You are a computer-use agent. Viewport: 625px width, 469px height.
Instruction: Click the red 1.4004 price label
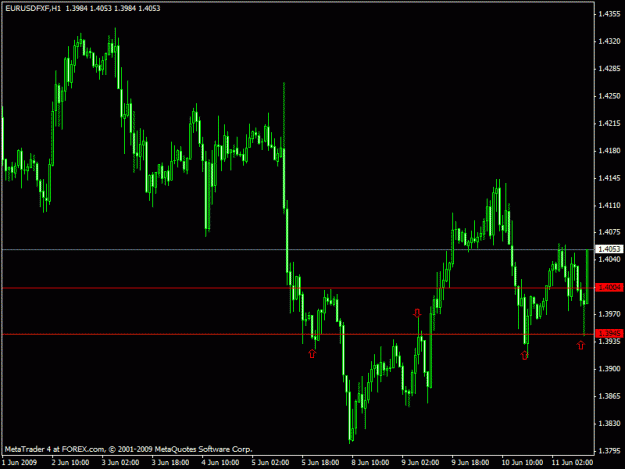coord(609,287)
